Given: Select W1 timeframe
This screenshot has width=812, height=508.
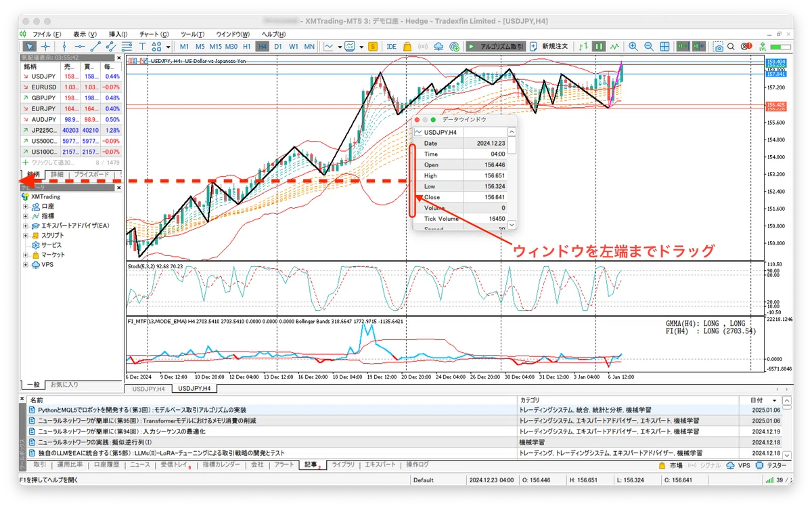Looking at the screenshot, I should 294,46.
